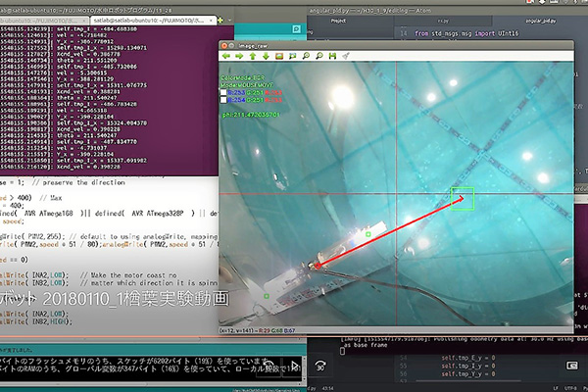Click the video title overlay '20180110_1楢葉実験動画'
588x392 pixels.
[135, 299]
